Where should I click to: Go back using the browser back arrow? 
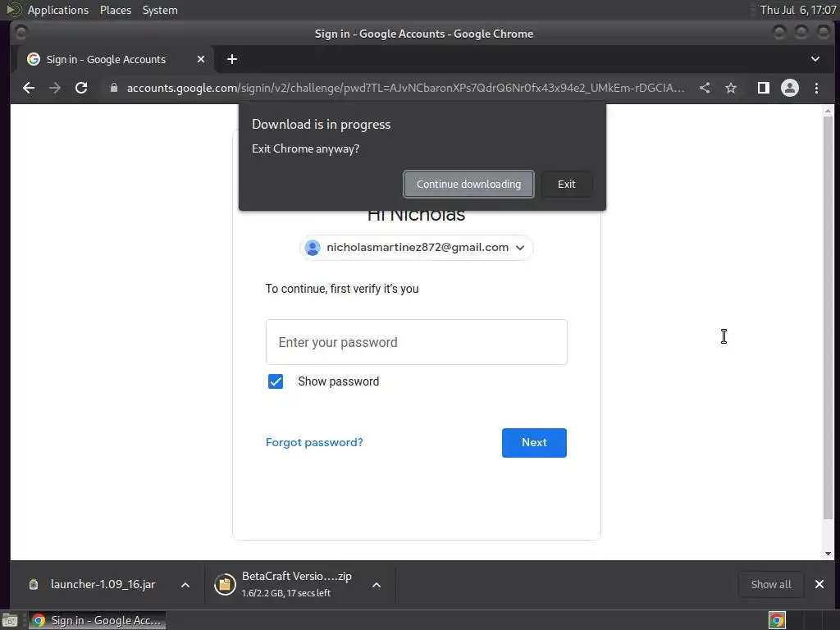(29, 88)
